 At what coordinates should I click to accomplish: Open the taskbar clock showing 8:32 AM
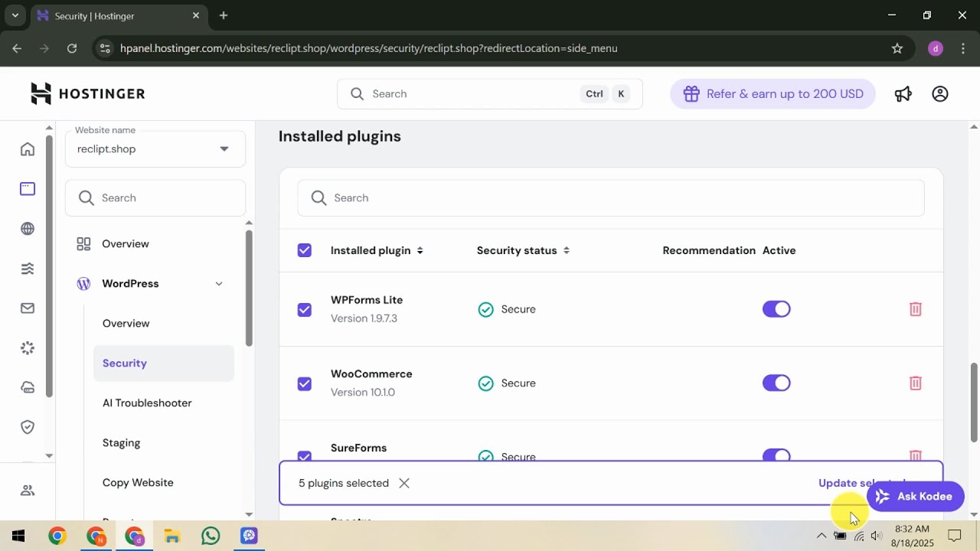pos(913,536)
